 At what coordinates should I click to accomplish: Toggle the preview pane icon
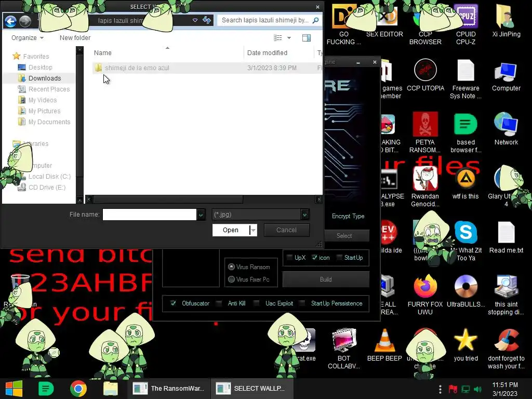coord(307,37)
